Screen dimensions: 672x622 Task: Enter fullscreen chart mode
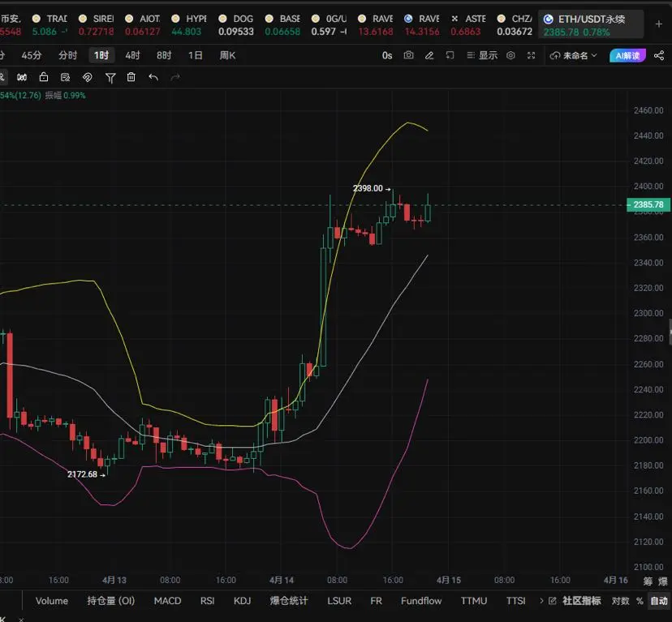pyautogui.click(x=531, y=55)
